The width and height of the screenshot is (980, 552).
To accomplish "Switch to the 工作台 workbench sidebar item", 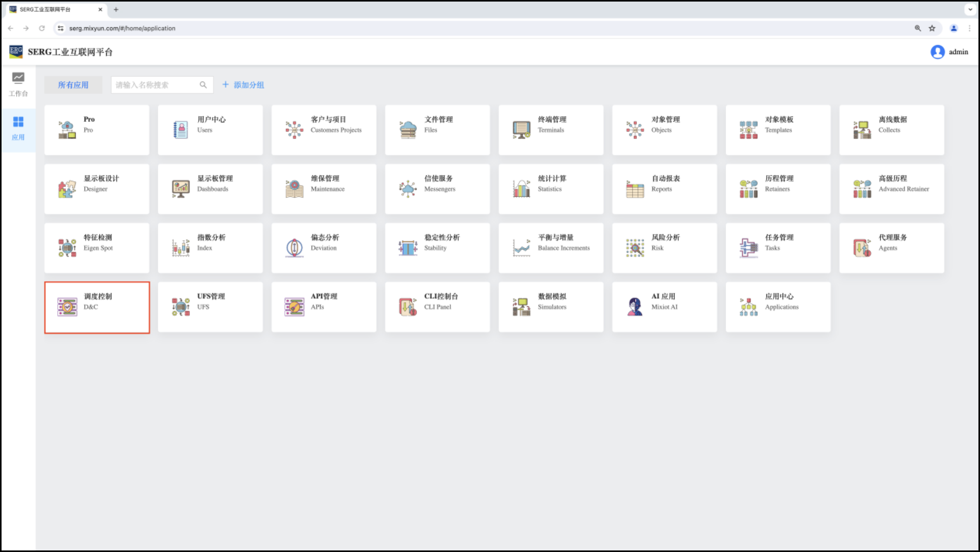I will tap(18, 85).
